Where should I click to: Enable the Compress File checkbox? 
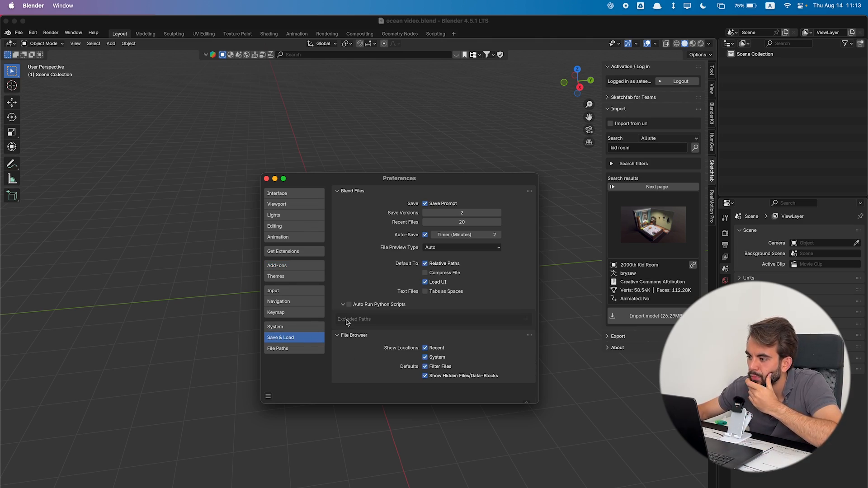pos(425,272)
